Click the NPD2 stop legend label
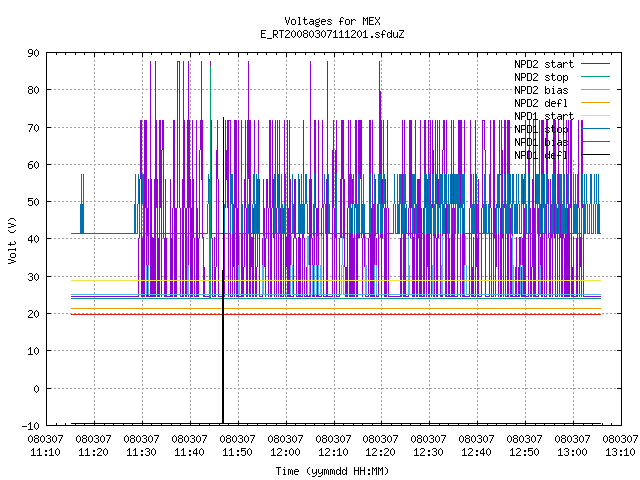This screenshot has width=640, height=480. 541,77
